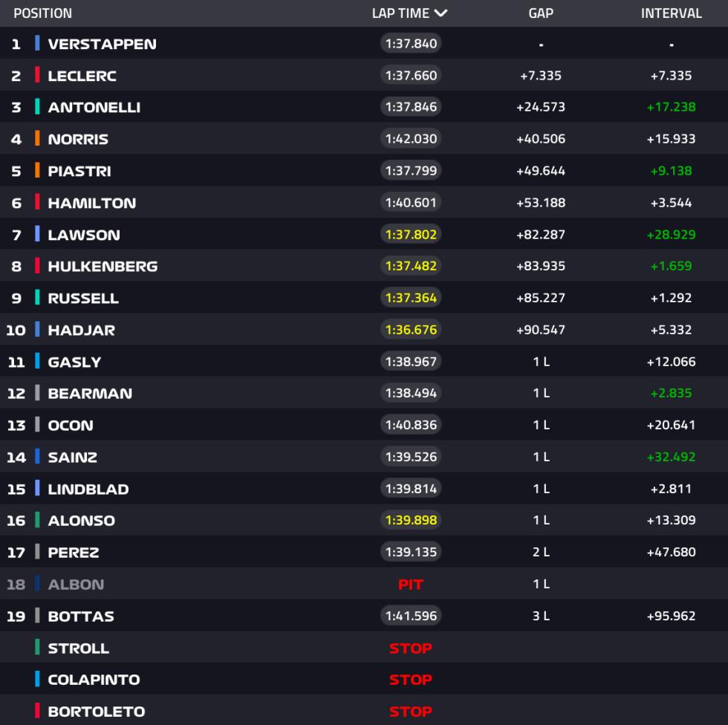Select the INTERVAL column header
This screenshot has width=728, height=725.
coord(672,13)
